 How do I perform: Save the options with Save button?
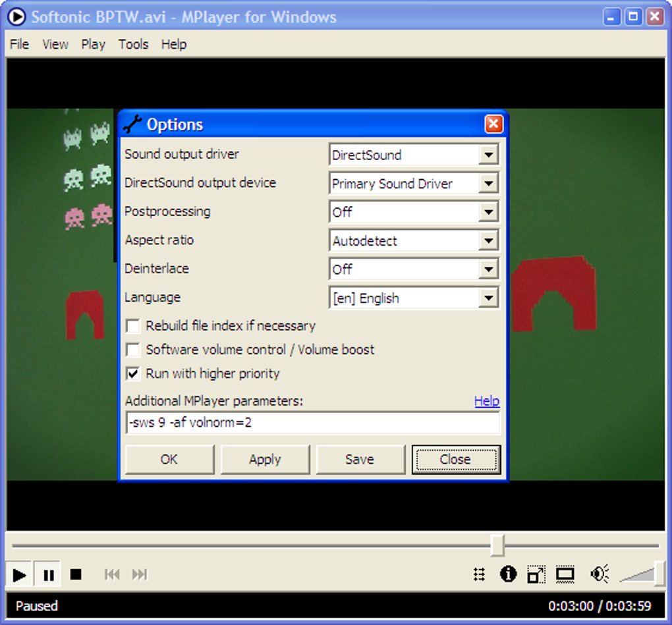tap(360, 459)
